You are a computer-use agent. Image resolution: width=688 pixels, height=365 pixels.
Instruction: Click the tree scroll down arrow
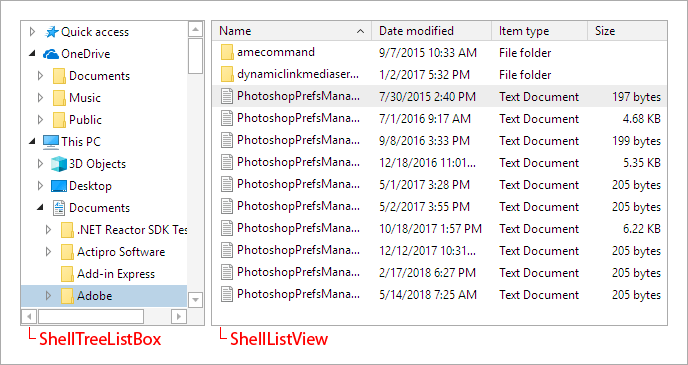coord(195,301)
